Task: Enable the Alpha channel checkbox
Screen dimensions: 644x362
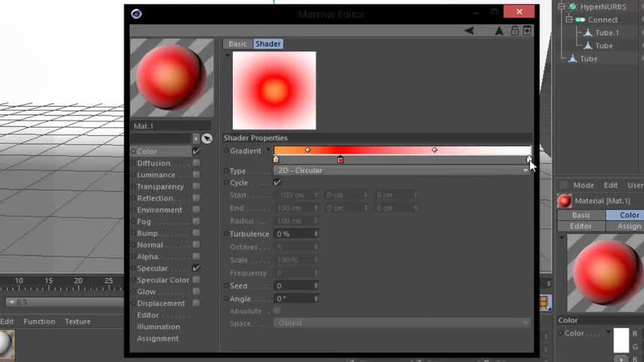Action: (196, 256)
